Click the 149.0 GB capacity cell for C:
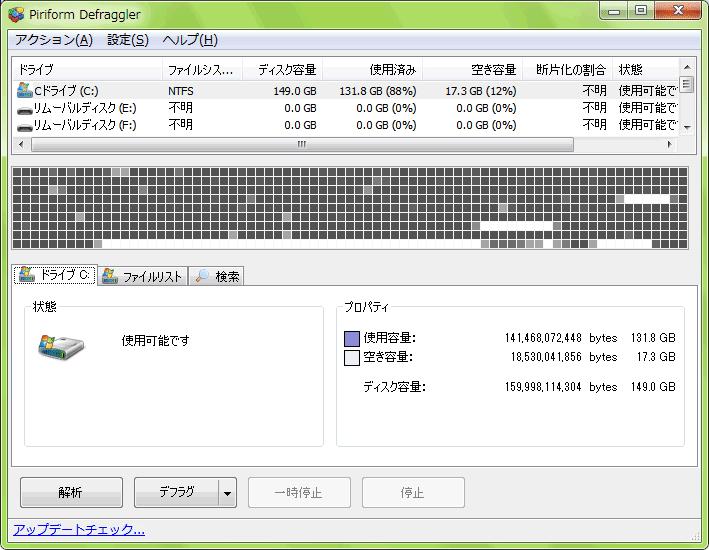 (x=294, y=91)
